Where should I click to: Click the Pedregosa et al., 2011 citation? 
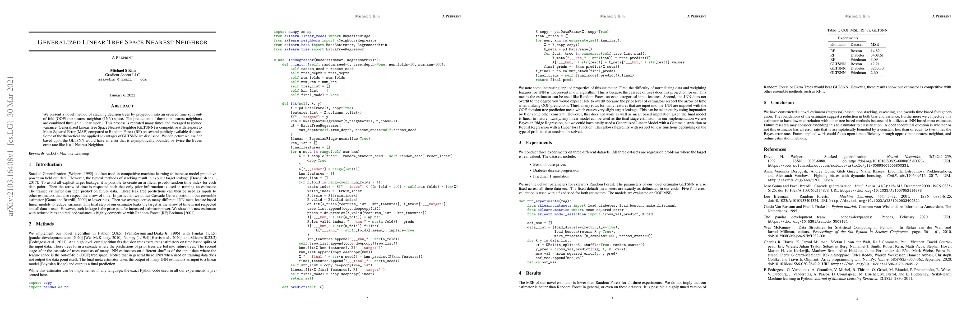(48, 242)
